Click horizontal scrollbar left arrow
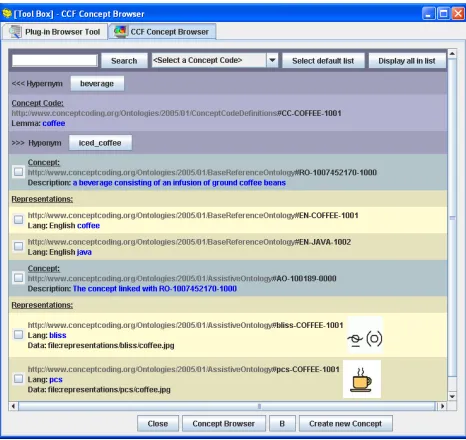The image size is (466, 440). click(x=13, y=406)
